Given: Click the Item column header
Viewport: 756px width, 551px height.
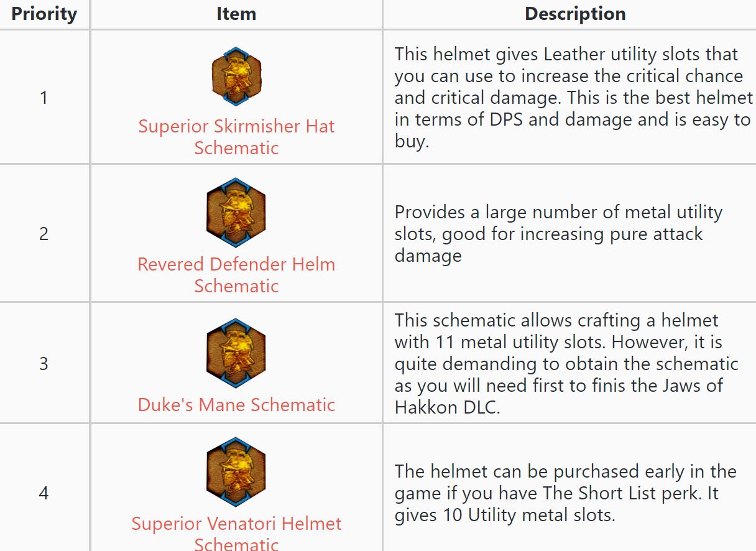Looking at the screenshot, I should [236, 14].
